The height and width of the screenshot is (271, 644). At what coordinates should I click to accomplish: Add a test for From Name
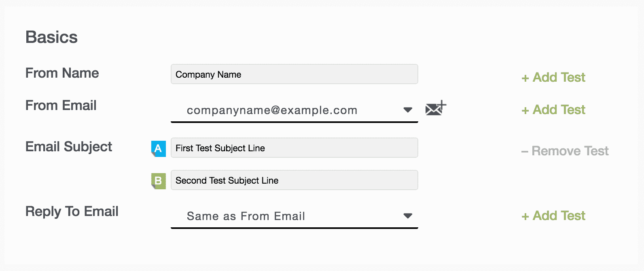[553, 77]
